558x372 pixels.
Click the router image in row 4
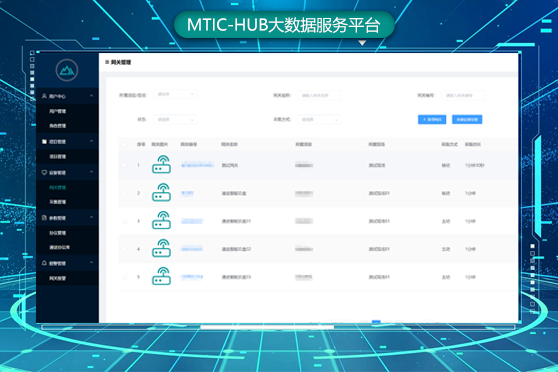click(x=162, y=248)
